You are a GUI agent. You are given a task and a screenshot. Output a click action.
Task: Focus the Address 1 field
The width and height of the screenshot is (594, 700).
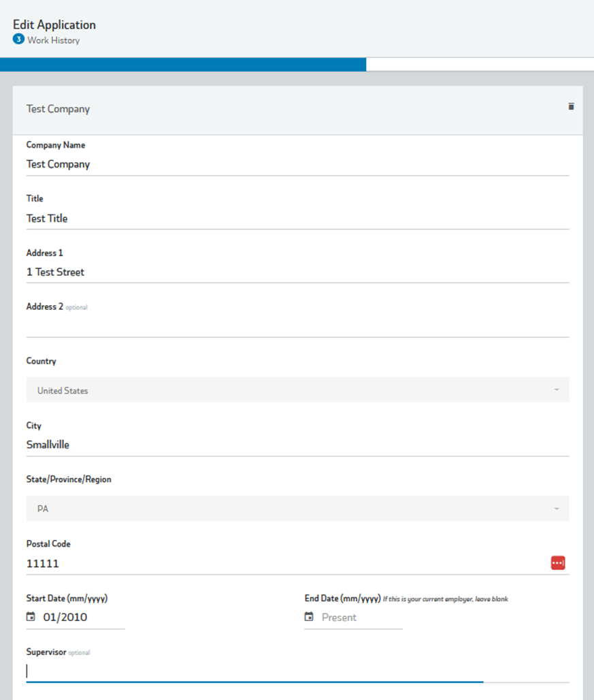click(x=297, y=272)
